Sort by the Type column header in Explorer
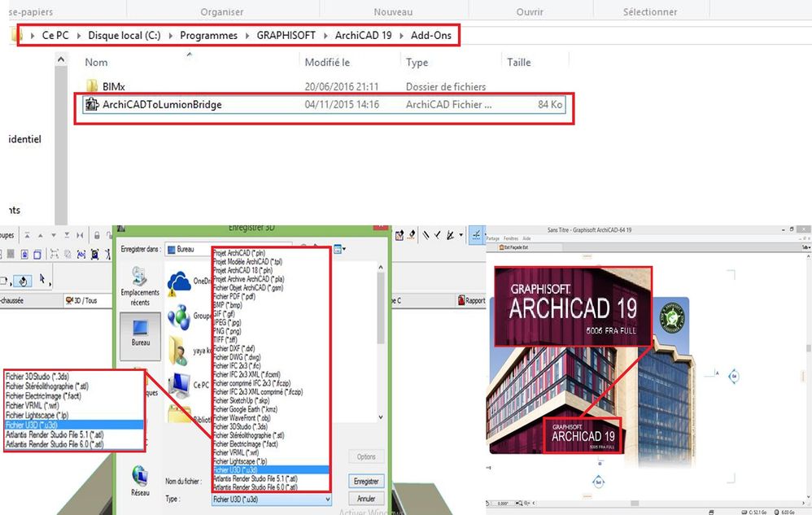 point(417,62)
